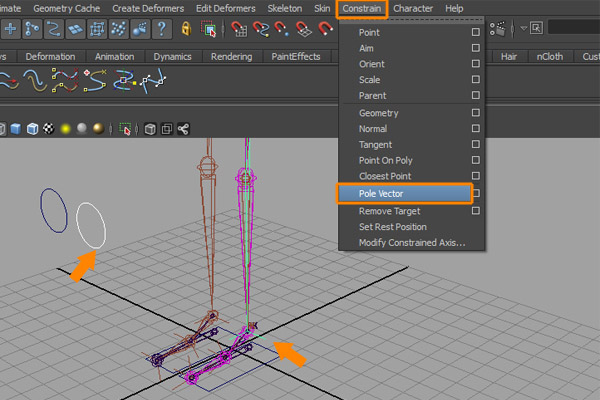The height and width of the screenshot is (400, 600).
Task: Open the Parent constraint option box
Action: pos(476,96)
